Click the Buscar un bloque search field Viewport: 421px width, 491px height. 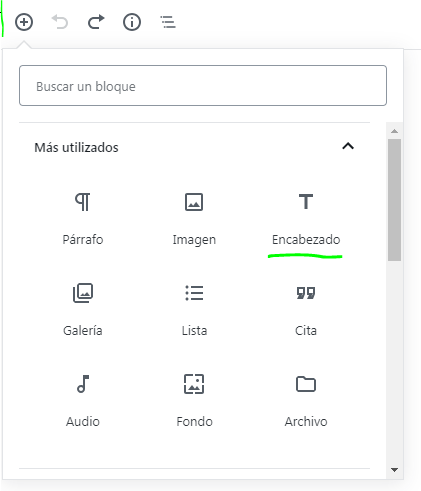pos(203,86)
